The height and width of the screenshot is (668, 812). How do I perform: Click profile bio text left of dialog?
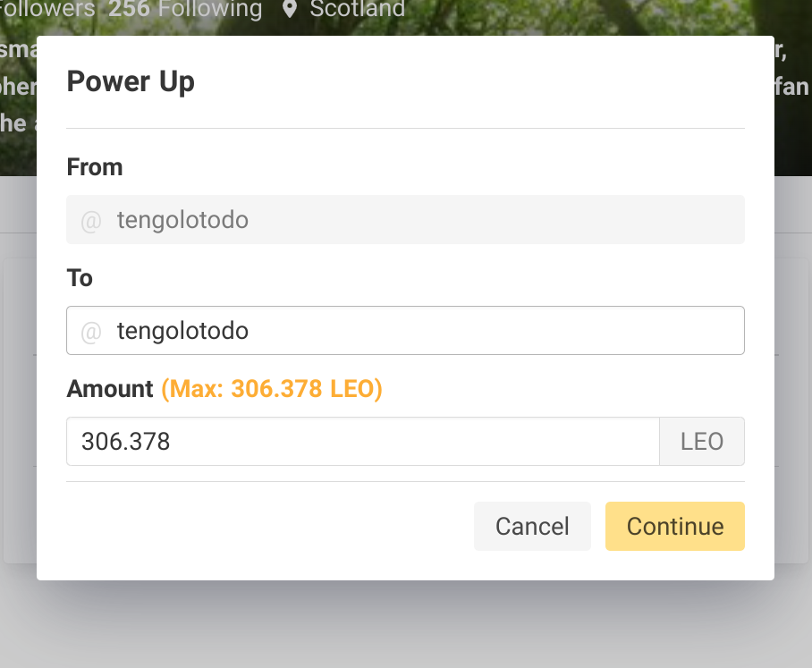[18, 87]
